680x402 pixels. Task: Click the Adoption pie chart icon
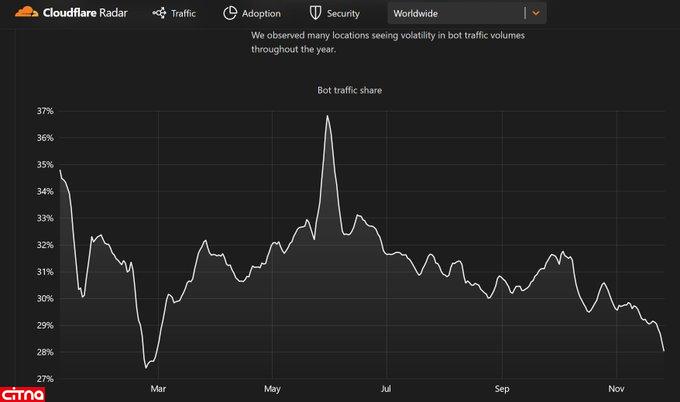[x=230, y=14]
